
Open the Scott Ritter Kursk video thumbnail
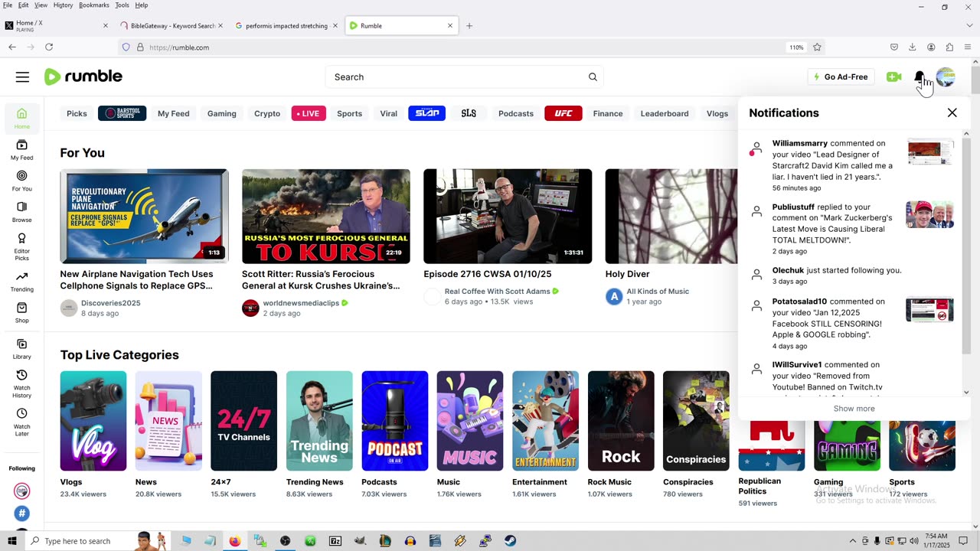pos(326,217)
